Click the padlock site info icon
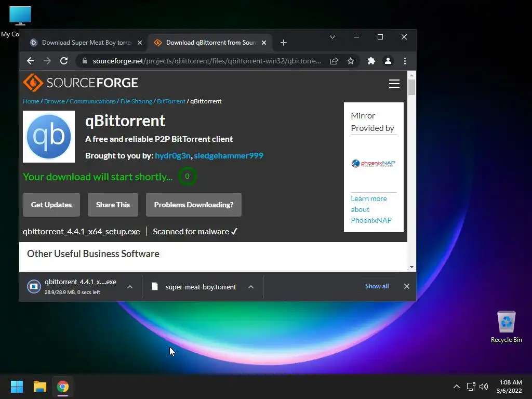Screen dimensions: 532x399 (x=85, y=61)
